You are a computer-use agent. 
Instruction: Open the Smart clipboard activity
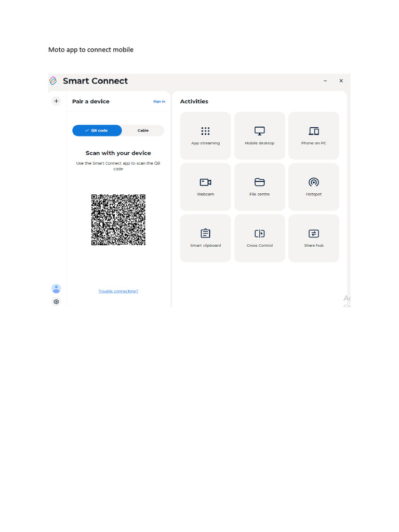pyautogui.click(x=205, y=238)
